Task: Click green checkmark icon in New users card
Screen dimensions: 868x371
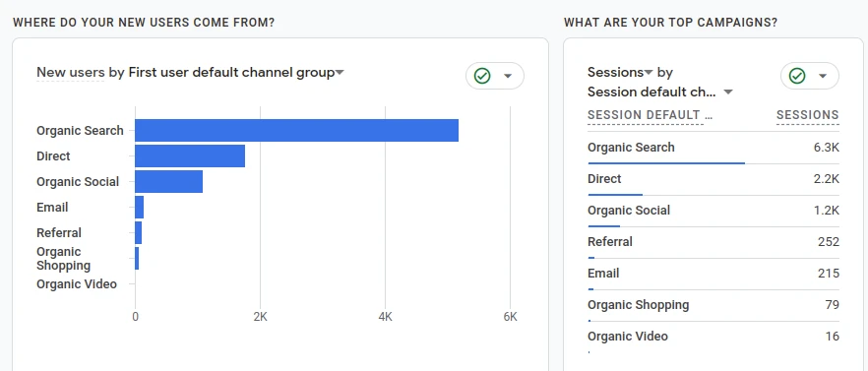Action: pyautogui.click(x=482, y=76)
